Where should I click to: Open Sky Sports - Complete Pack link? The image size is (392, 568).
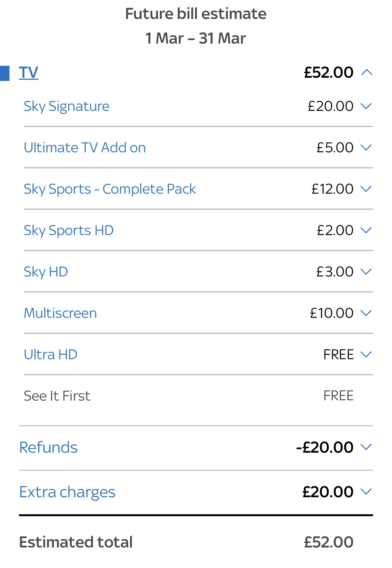(x=110, y=189)
